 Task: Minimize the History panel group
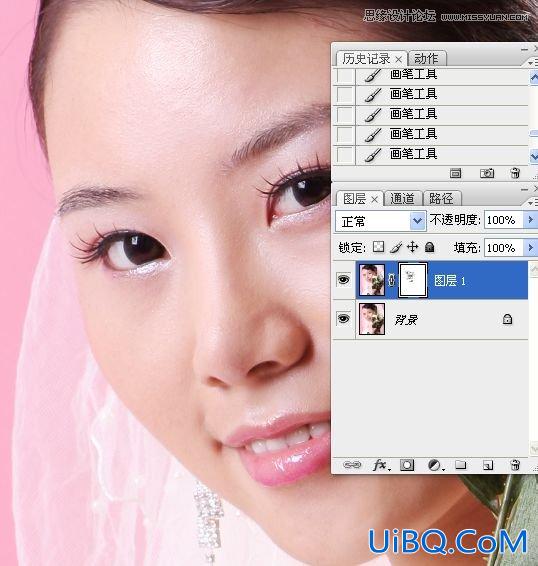[x=524, y=49]
